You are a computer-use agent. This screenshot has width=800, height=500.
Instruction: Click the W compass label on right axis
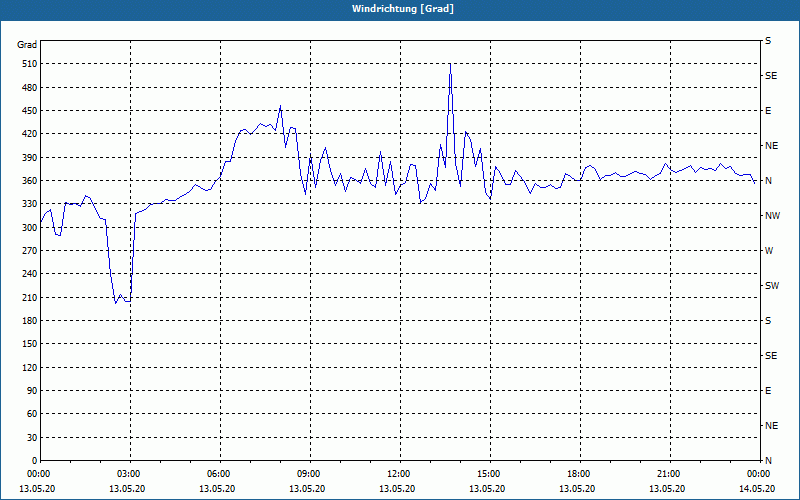(x=769, y=251)
